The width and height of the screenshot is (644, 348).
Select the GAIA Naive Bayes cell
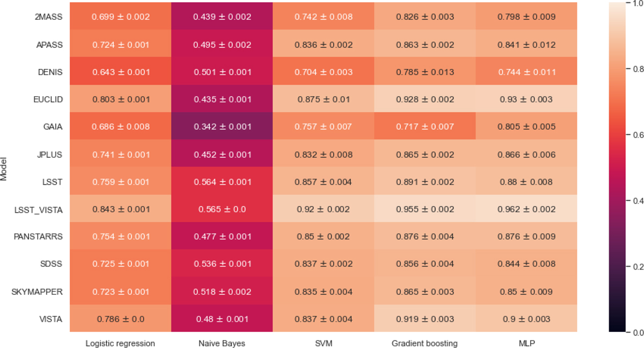pyautogui.click(x=222, y=127)
